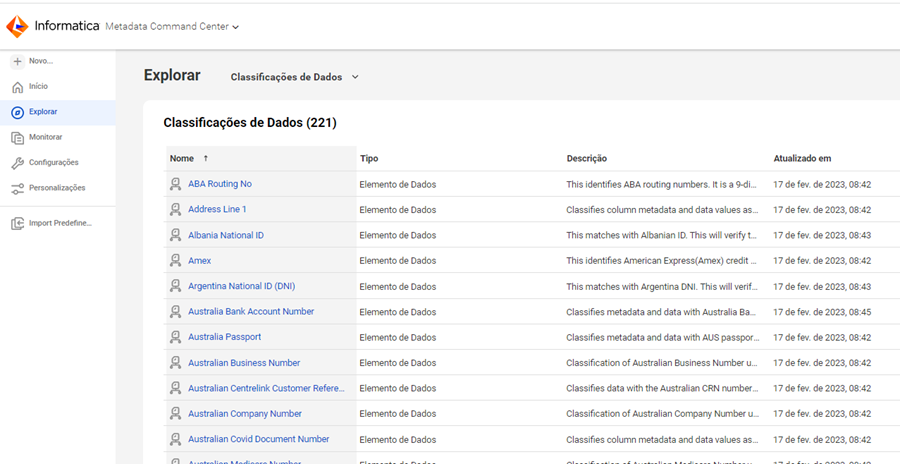Click the Amex row icon
The height and width of the screenshot is (464, 900).
click(175, 260)
